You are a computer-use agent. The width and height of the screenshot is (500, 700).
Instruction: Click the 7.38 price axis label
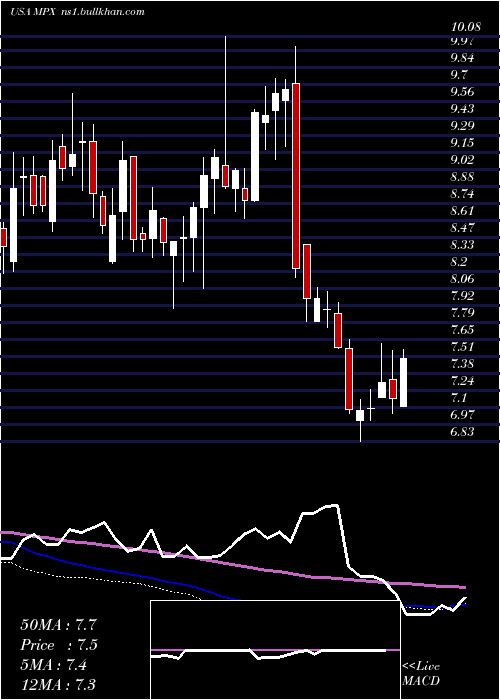pyautogui.click(x=464, y=364)
